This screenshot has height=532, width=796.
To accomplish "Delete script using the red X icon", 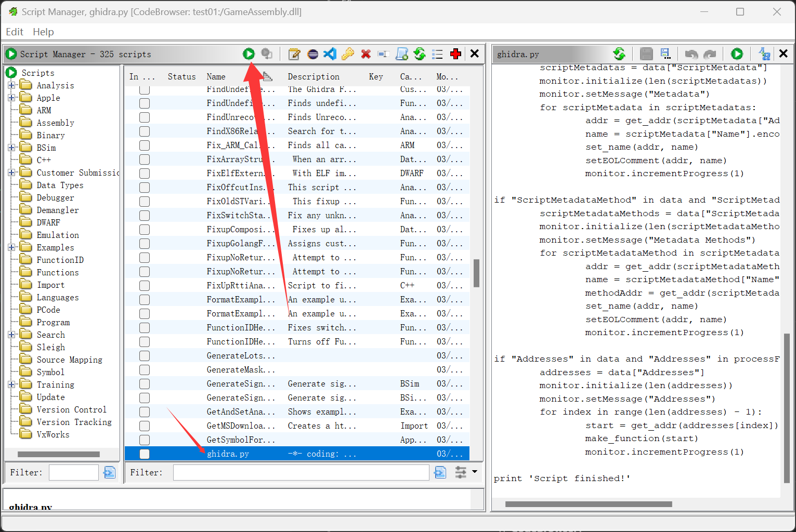I will [x=366, y=54].
